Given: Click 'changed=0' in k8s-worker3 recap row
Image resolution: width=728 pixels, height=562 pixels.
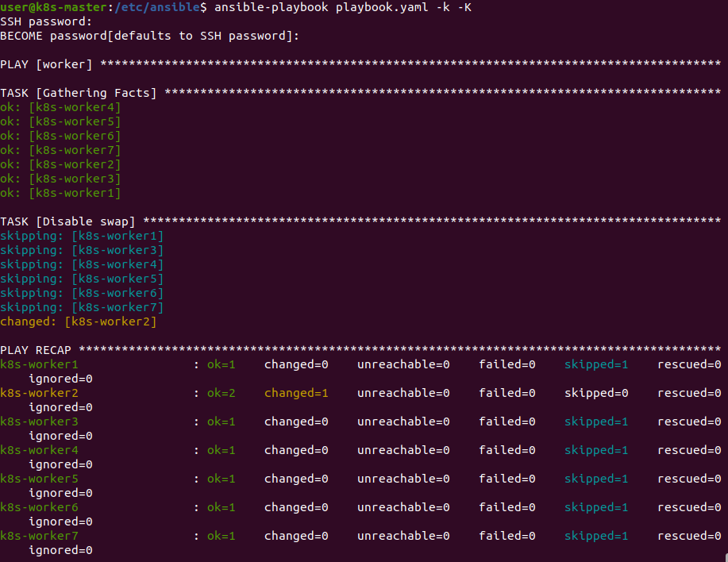Looking at the screenshot, I should (296, 421).
